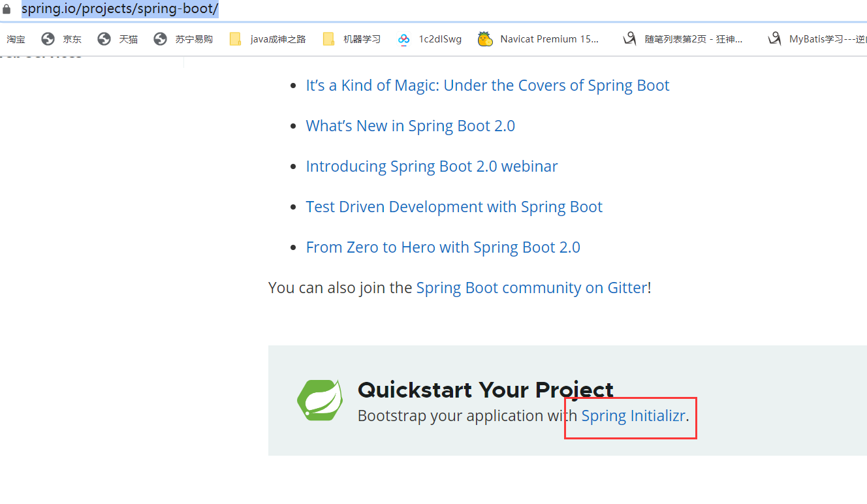The image size is (867, 504).
Task: Open the 淘宝 bookmark
Action: (16, 39)
